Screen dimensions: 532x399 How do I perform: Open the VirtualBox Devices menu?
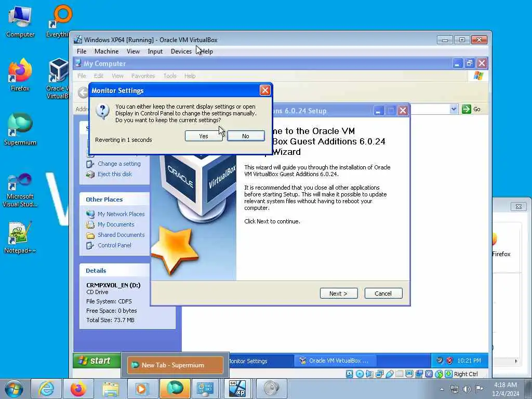click(x=181, y=51)
